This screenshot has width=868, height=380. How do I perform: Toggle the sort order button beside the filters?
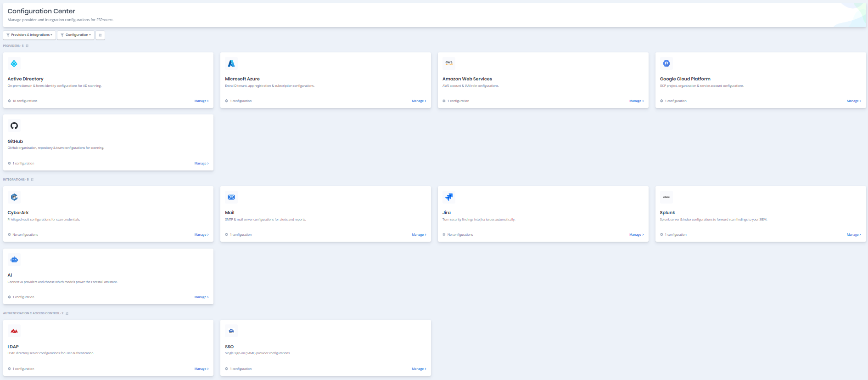click(x=100, y=35)
